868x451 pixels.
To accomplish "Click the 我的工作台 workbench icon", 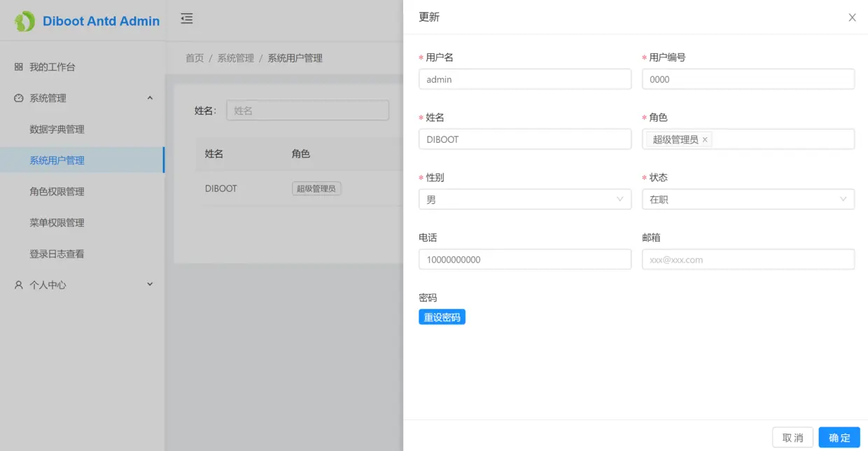I will coord(18,67).
